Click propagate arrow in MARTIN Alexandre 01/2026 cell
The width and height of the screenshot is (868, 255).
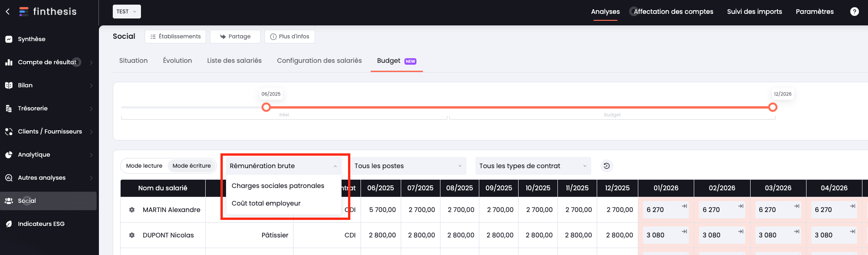click(685, 206)
